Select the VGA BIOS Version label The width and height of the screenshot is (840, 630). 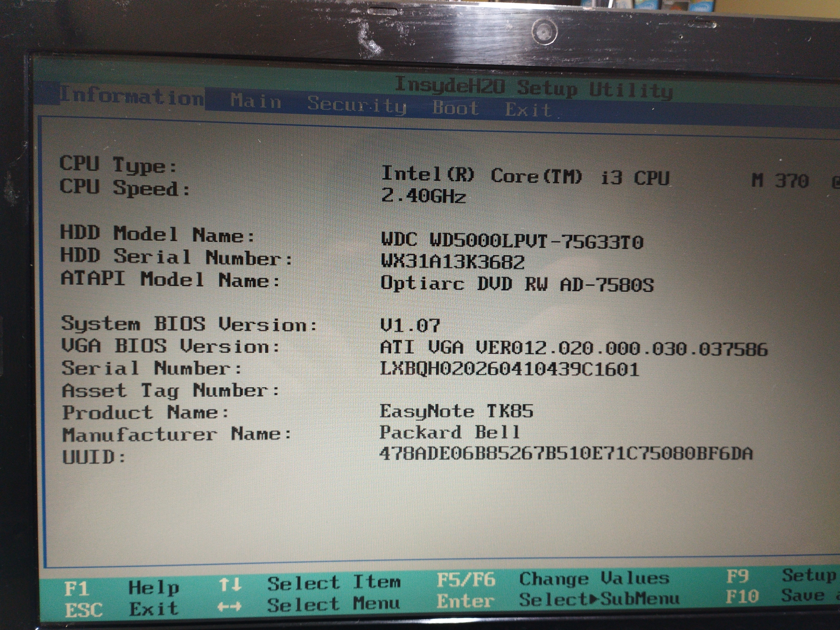click(170, 346)
